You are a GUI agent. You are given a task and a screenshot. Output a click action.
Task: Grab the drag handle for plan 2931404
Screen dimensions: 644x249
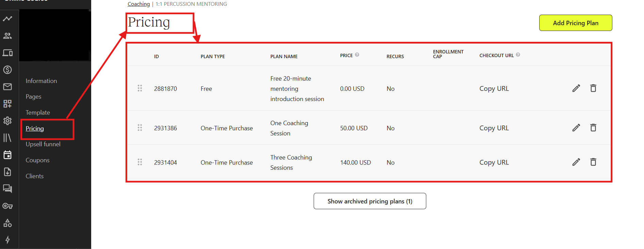click(x=140, y=162)
